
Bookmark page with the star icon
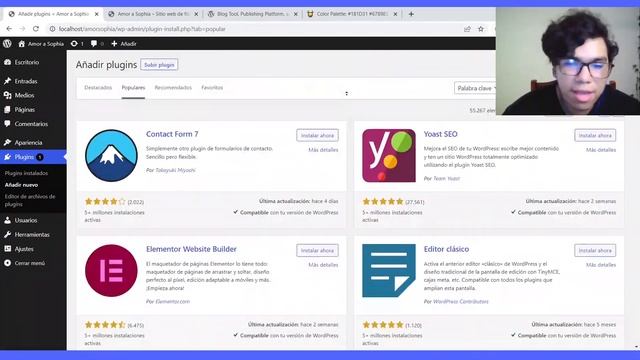tap(481, 29)
